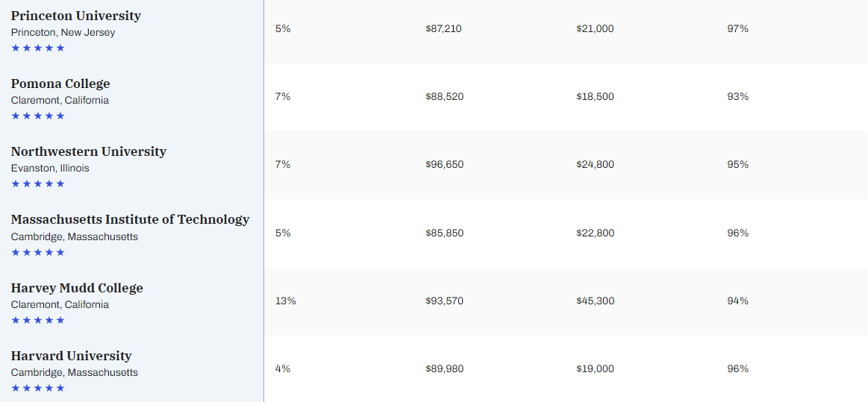Click the $85,850 value in MIT's row
868x402 pixels.
pyautogui.click(x=444, y=233)
